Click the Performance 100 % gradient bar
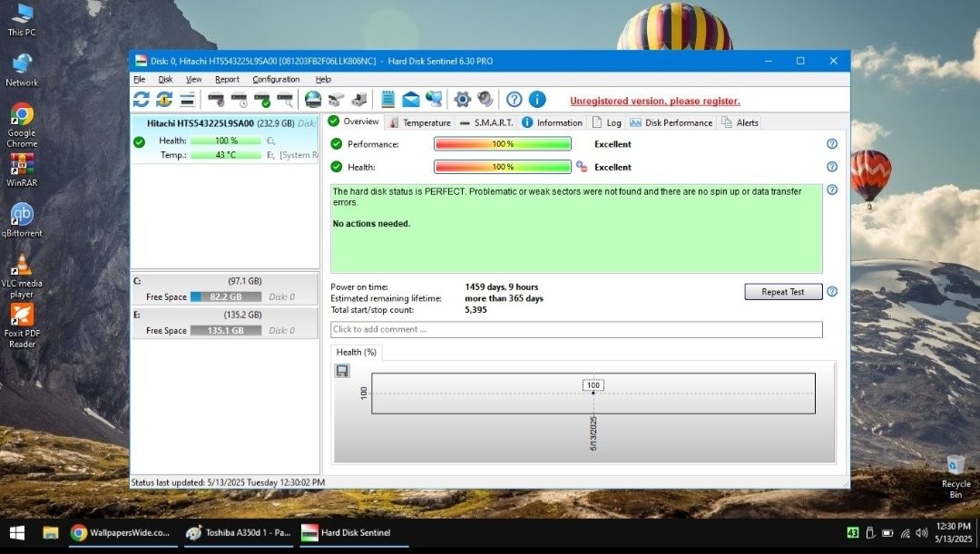The width and height of the screenshot is (980, 554). coord(503,144)
